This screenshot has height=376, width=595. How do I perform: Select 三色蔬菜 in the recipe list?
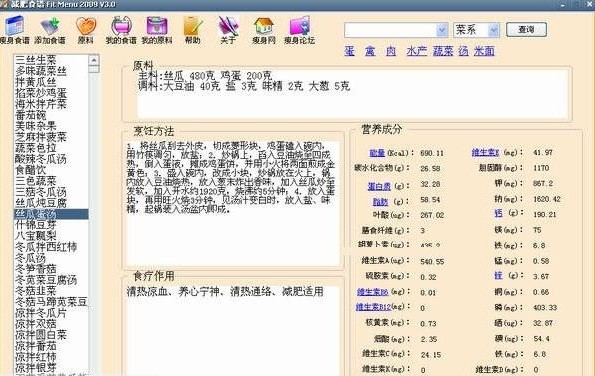[51, 181]
